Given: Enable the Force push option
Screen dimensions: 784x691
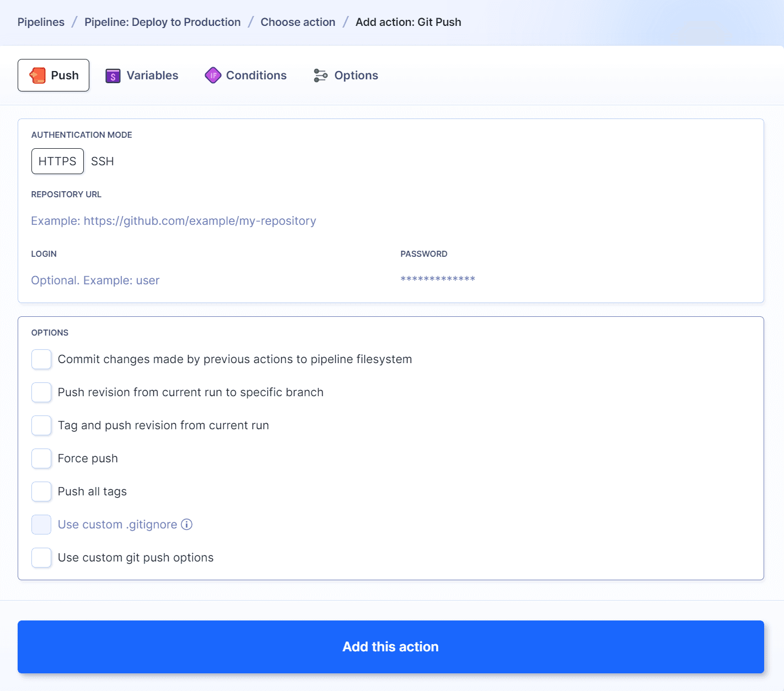Looking at the screenshot, I should click(41, 458).
